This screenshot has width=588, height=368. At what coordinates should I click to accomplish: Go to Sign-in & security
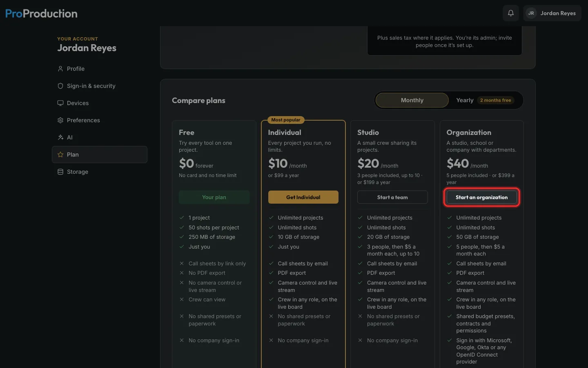click(x=100, y=86)
